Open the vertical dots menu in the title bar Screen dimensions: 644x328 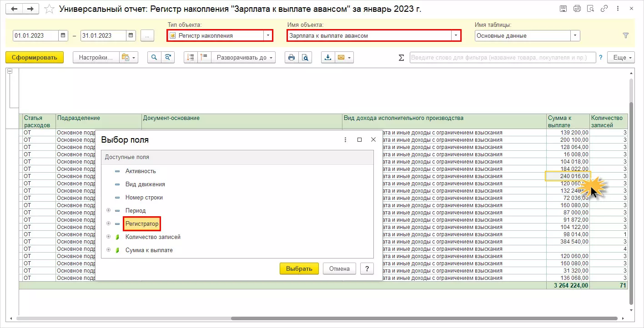(618, 9)
